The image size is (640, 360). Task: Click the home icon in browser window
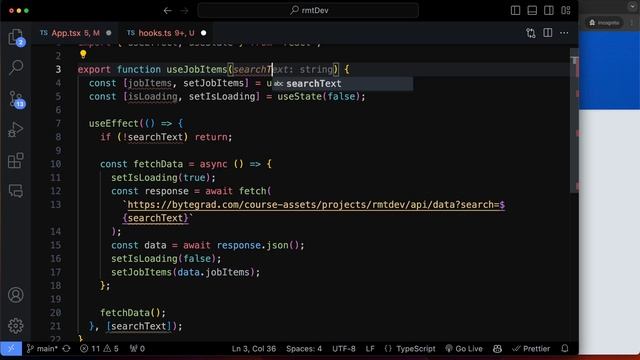coord(592,23)
